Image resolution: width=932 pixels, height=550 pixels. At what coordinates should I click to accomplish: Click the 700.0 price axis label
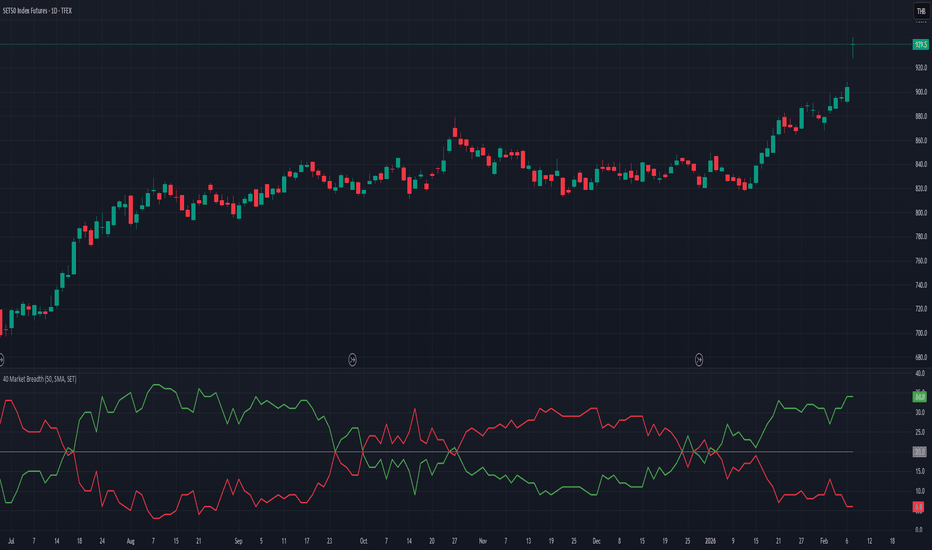click(x=921, y=334)
